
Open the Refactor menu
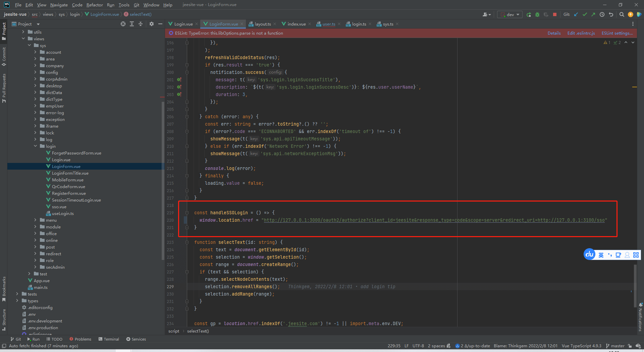[94, 5]
